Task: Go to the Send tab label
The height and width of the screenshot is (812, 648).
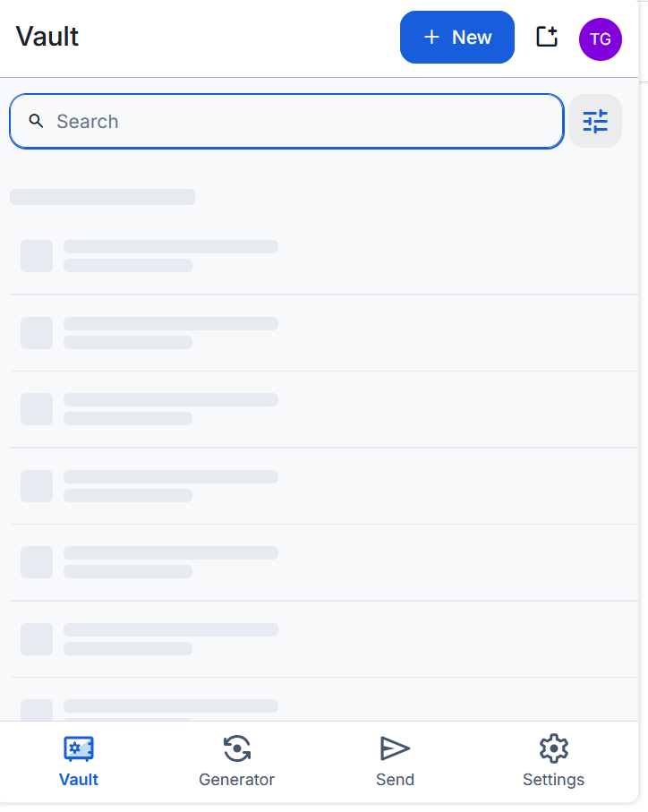Action: pos(395,780)
